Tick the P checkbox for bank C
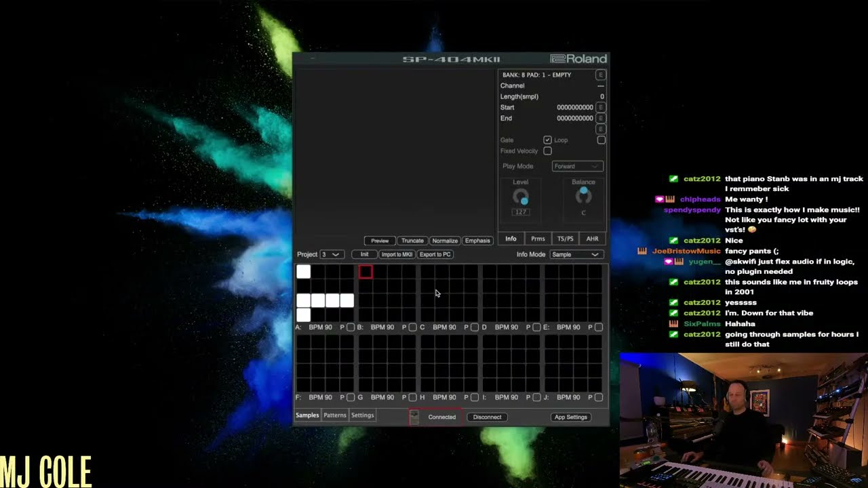 [475, 327]
